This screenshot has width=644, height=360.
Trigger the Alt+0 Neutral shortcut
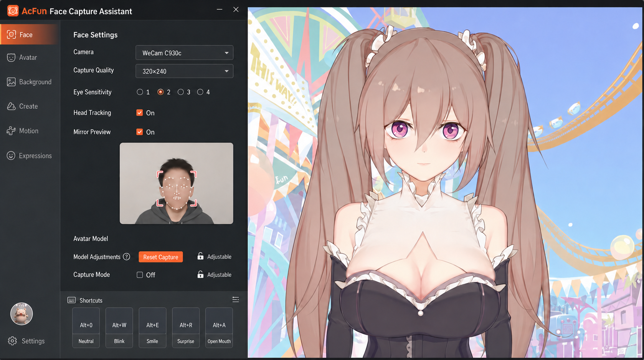click(86, 328)
